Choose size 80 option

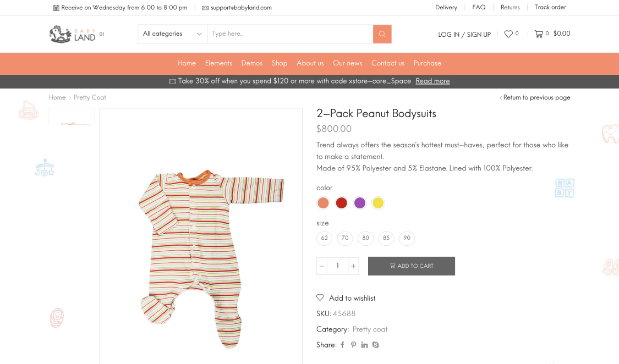point(366,238)
